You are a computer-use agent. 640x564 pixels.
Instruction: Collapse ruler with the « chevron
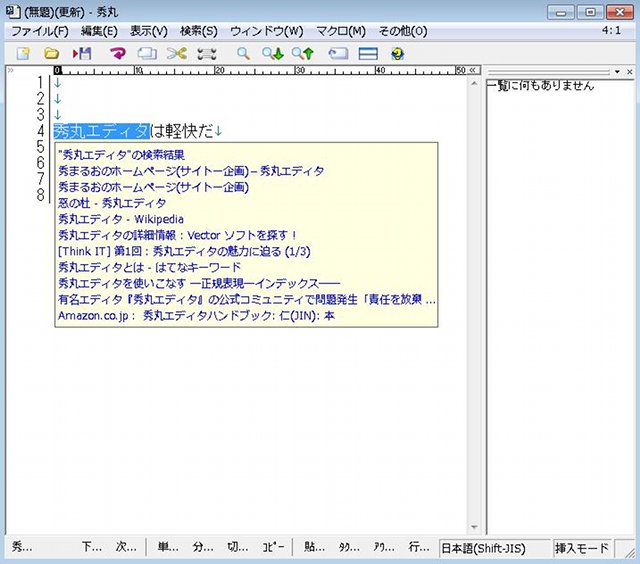tap(473, 70)
